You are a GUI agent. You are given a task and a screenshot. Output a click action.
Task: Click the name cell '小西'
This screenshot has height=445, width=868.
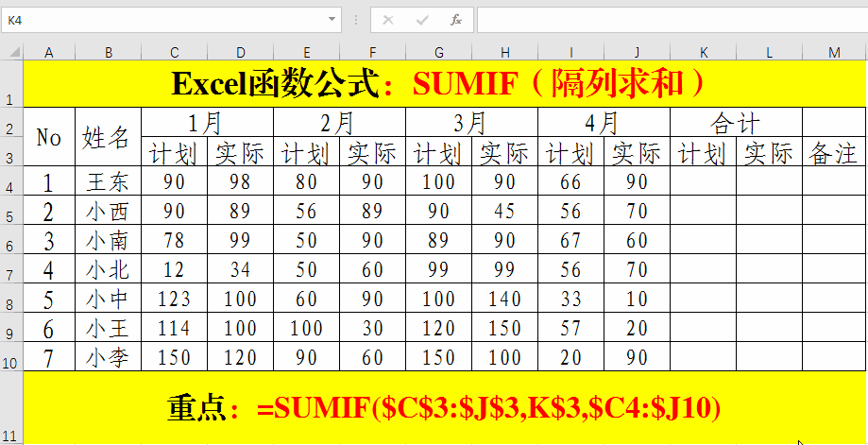109,210
